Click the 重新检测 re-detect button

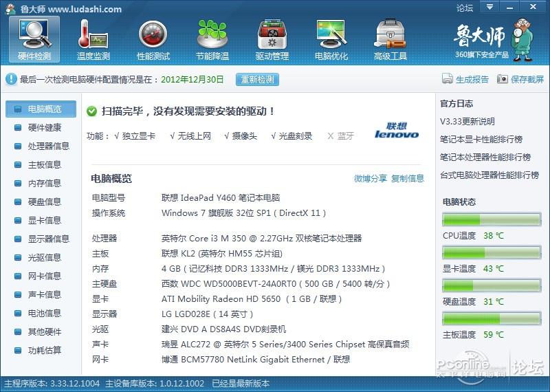257,79
